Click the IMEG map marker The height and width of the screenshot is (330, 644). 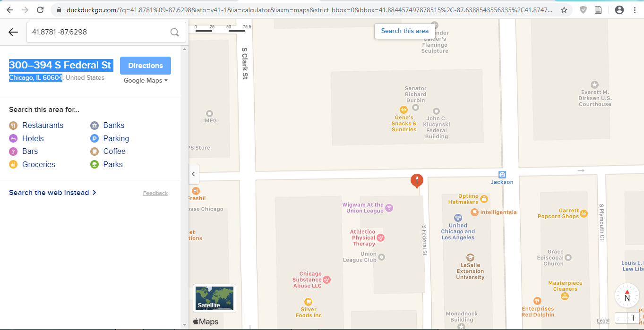click(x=209, y=113)
